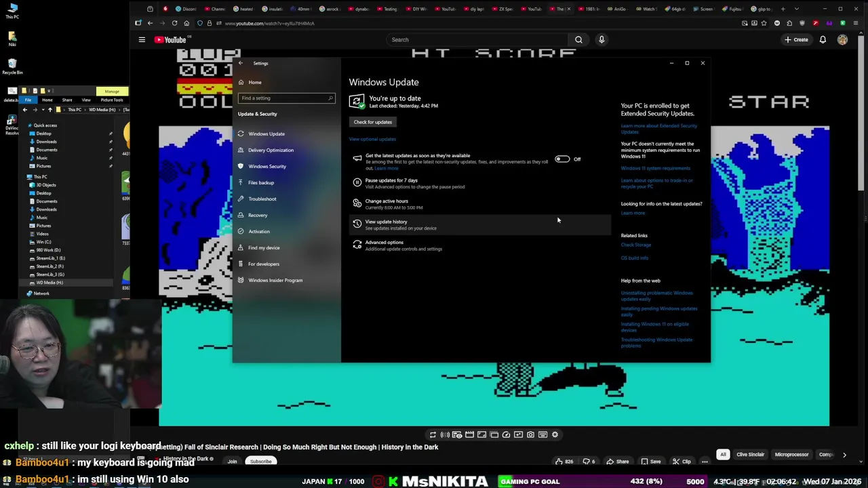Select Win (C:) drive in Explorer tree
Image resolution: width=868 pixels, height=488 pixels.
click(x=43, y=242)
